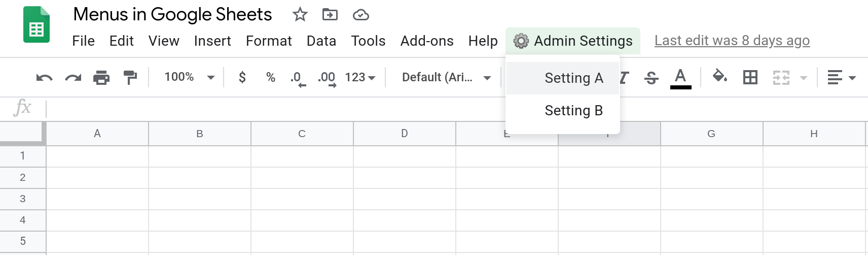Screen dimensions: 868x255
Task: Print the spreadsheet using printer icon
Action: tap(101, 78)
